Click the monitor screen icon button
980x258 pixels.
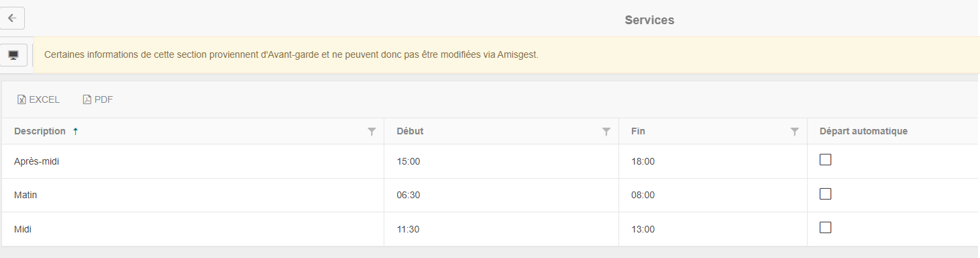pyautogui.click(x=13, y=55)
